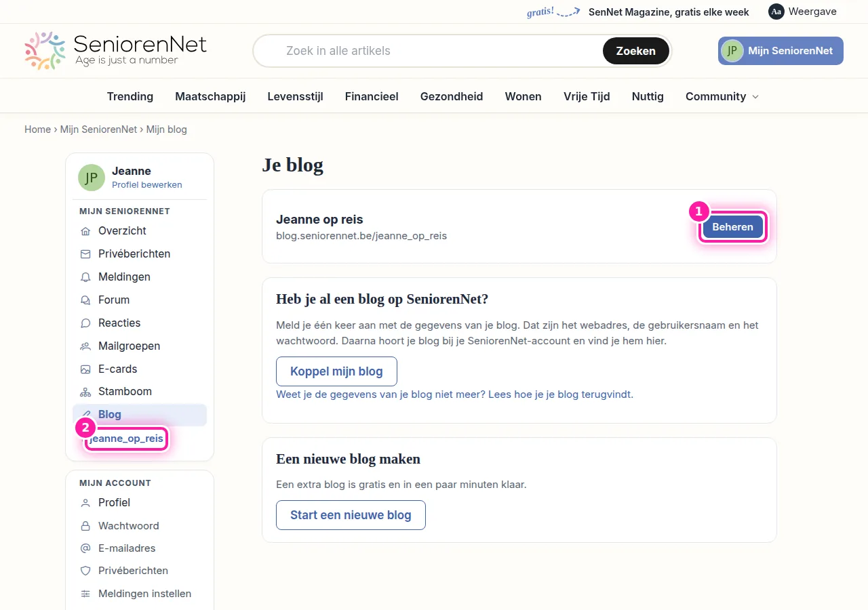Viewport: 868px width, 610px height.
Task: Click the Mailgroepen people icon
Action: [85, 346]
